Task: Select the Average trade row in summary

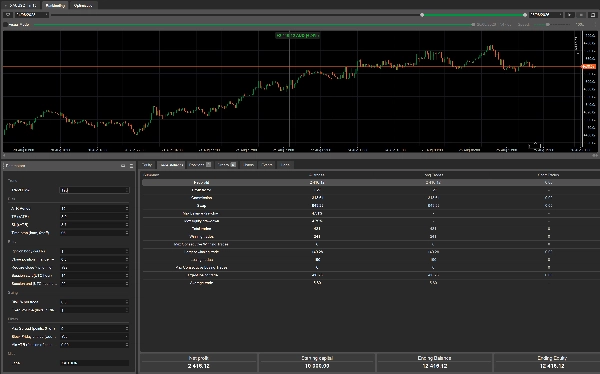Action: [x=370, y=283]
